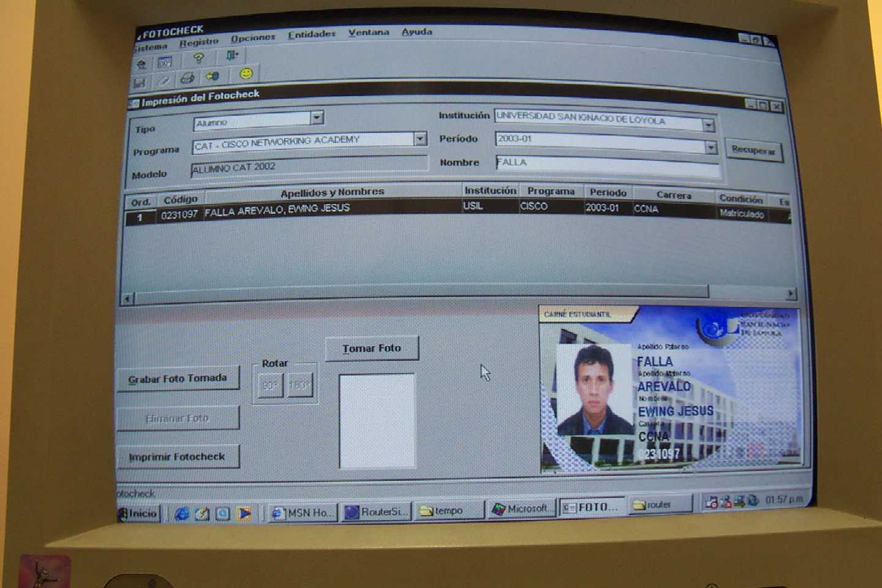This screenshot has width=882, height=588.
Task: Open the Ventana menu
Action: click(x=369, y=32)
